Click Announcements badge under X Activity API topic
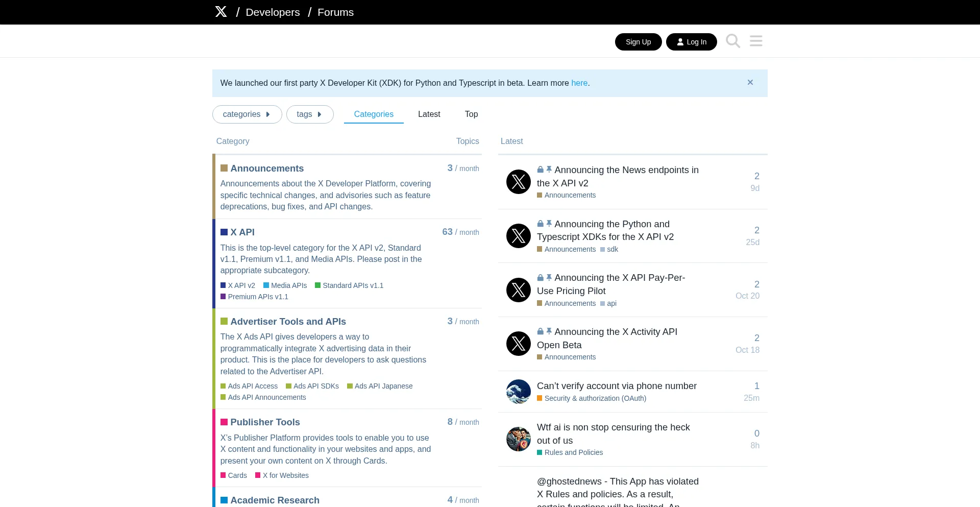This screenshot has width=980, height=507. 567,357
